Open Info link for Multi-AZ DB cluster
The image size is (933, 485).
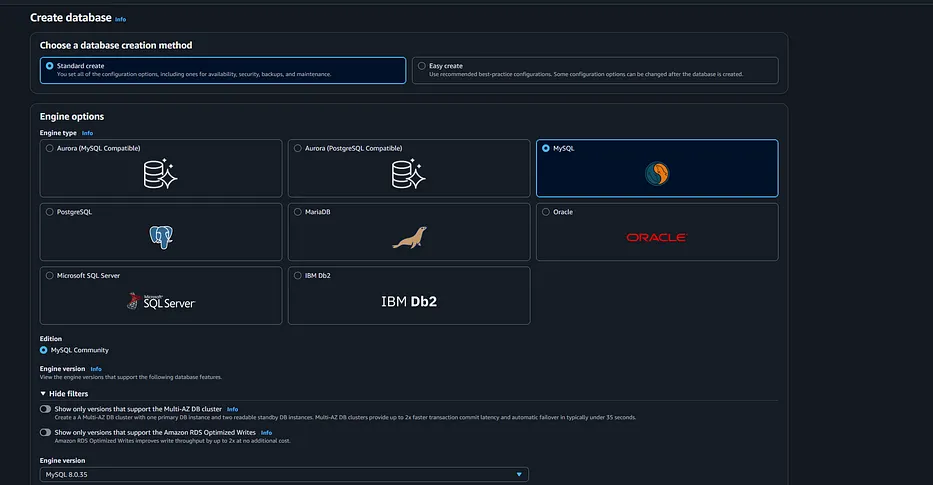[x=233, y=409]
